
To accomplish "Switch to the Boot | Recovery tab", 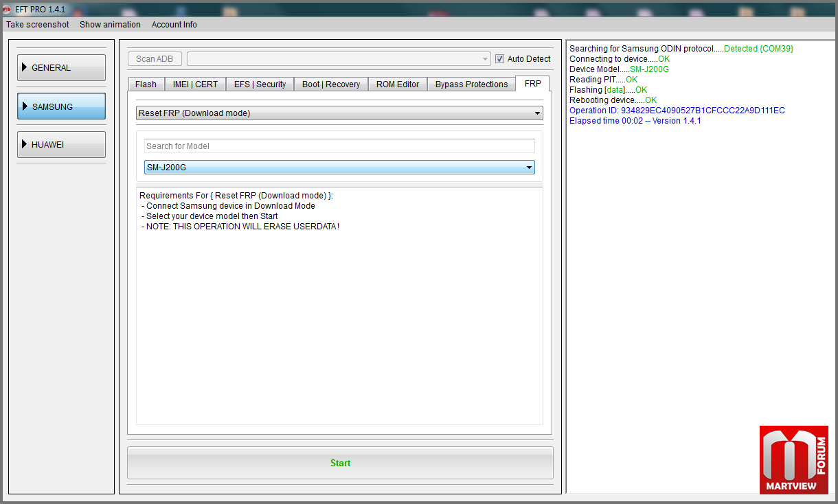I will click(x=331, y=84).
